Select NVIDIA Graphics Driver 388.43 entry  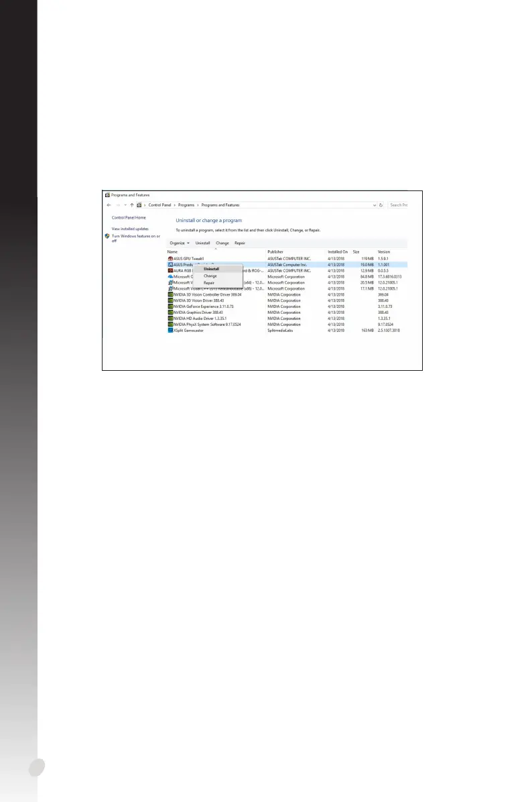coord(198,312)
